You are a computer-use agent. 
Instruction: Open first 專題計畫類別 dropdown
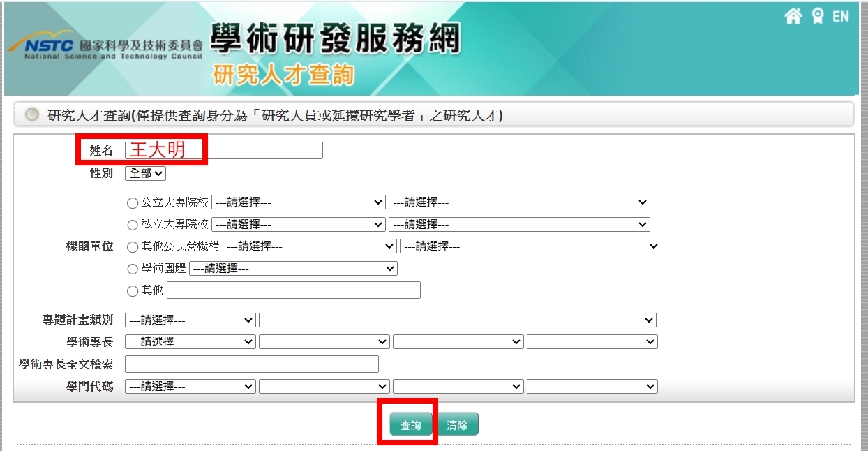pyautogui.click(x=190, y=320)
